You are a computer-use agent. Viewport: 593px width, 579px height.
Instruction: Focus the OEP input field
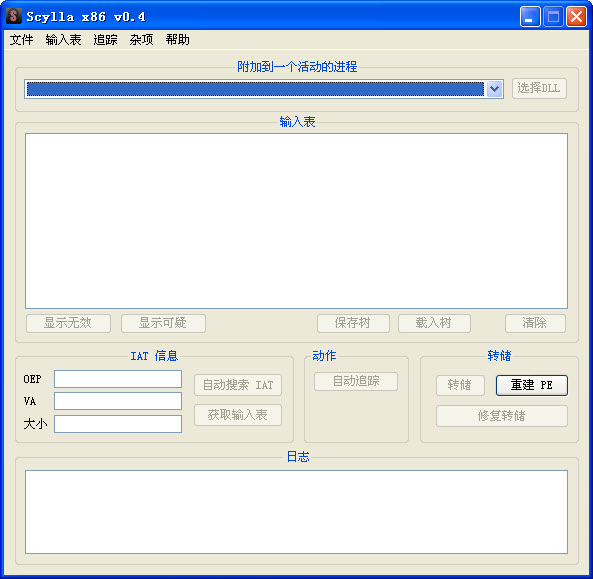coord(118,379)
